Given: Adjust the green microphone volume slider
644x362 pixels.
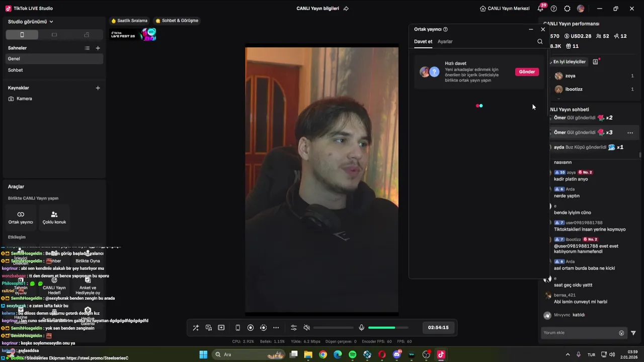Looking at the screenshot, I should [x=387, y=328].
